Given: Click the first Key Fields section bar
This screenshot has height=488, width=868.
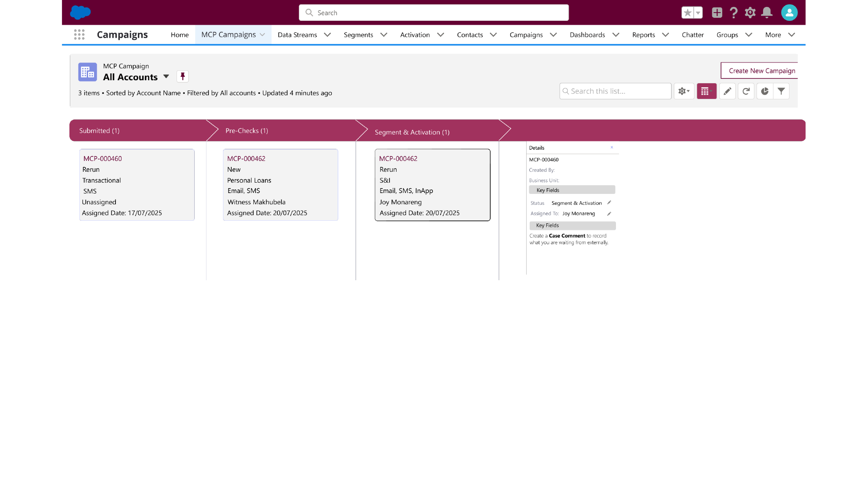Looking at the screenshot, I should pyautogui.click(x=572, y=190).
